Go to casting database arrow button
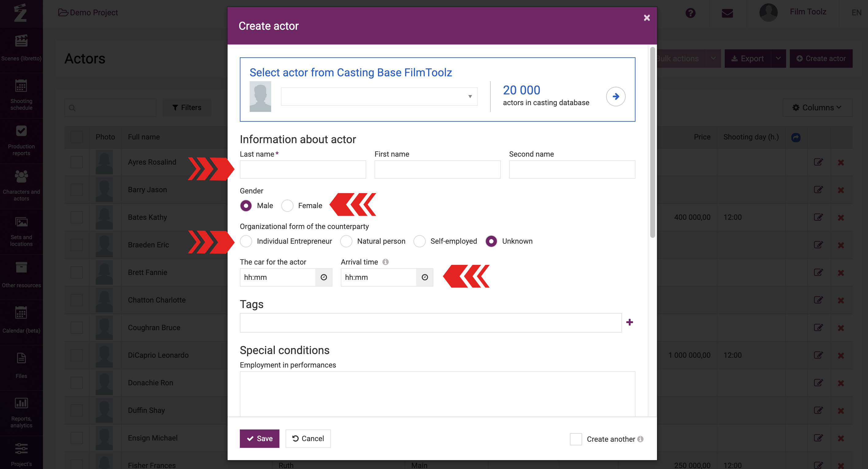The width and height of the screenshot is (868, 469). [616, 97]
